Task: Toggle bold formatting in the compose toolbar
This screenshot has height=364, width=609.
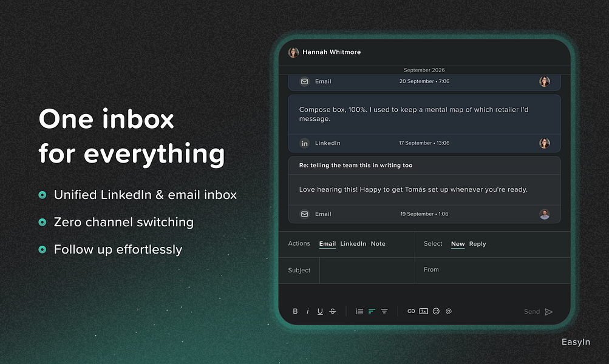Action: coord(295,311)
